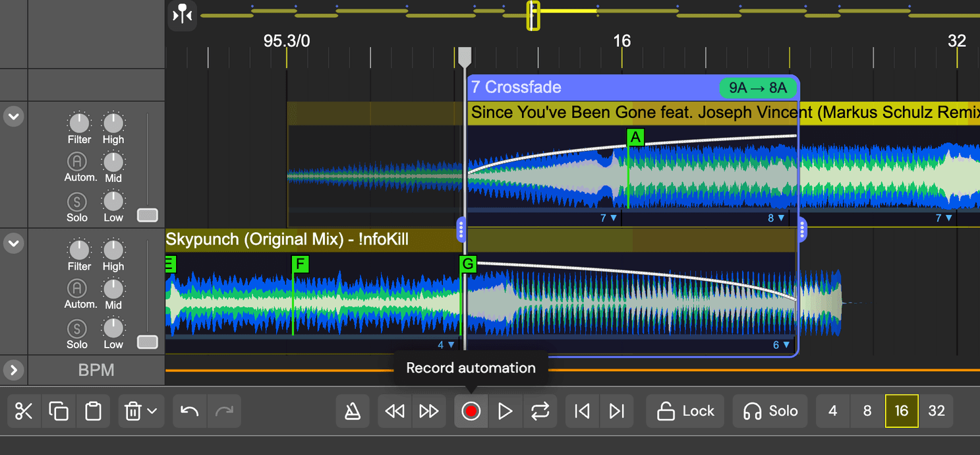Click left crossfade edge handle
980x455 pixels.
(x=461, y=229)
